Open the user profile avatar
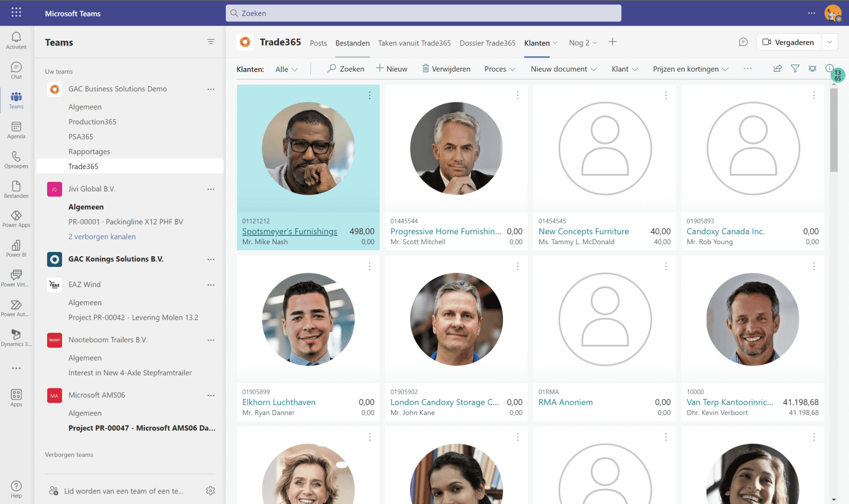The height and width of the screenshot is (504, 849). [833, 13]
